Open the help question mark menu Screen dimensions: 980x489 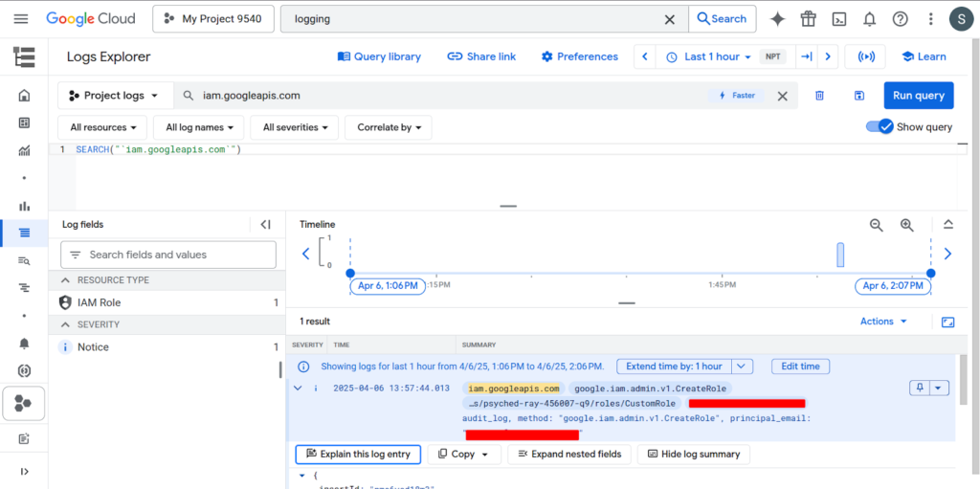point(900,19)
